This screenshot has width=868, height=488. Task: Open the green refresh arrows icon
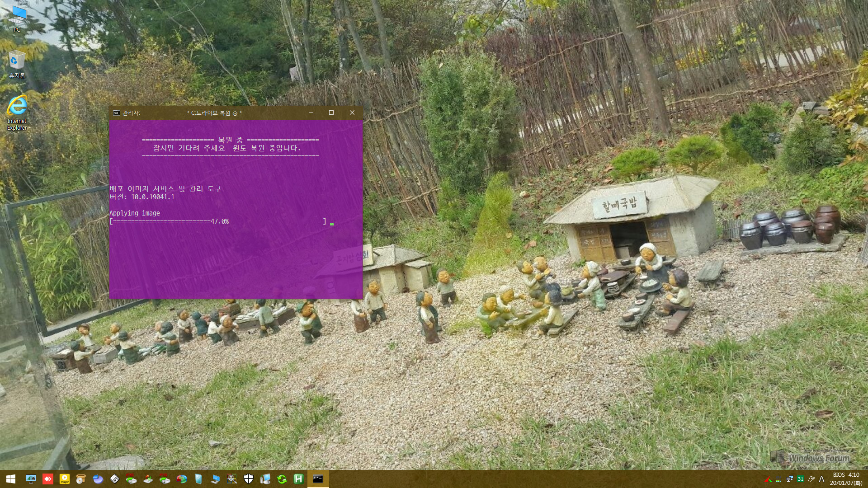(282, 479)
